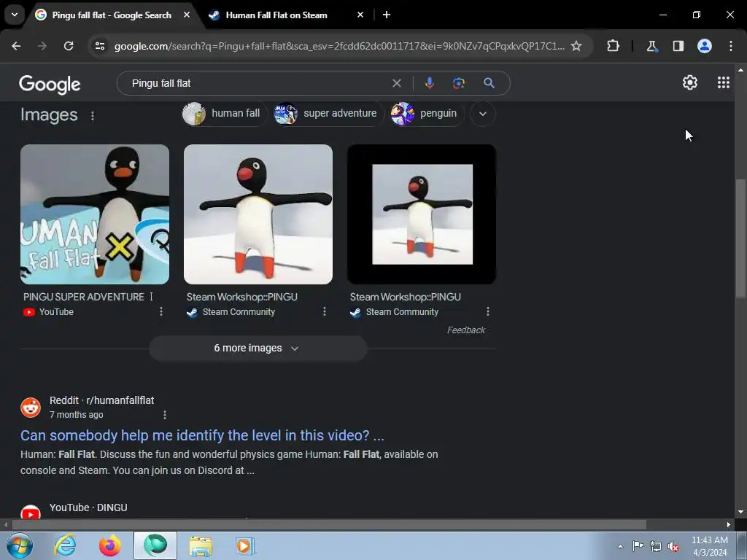Open the taskbar clock and date
747x560 pixels.
click(x=710, y=546)
